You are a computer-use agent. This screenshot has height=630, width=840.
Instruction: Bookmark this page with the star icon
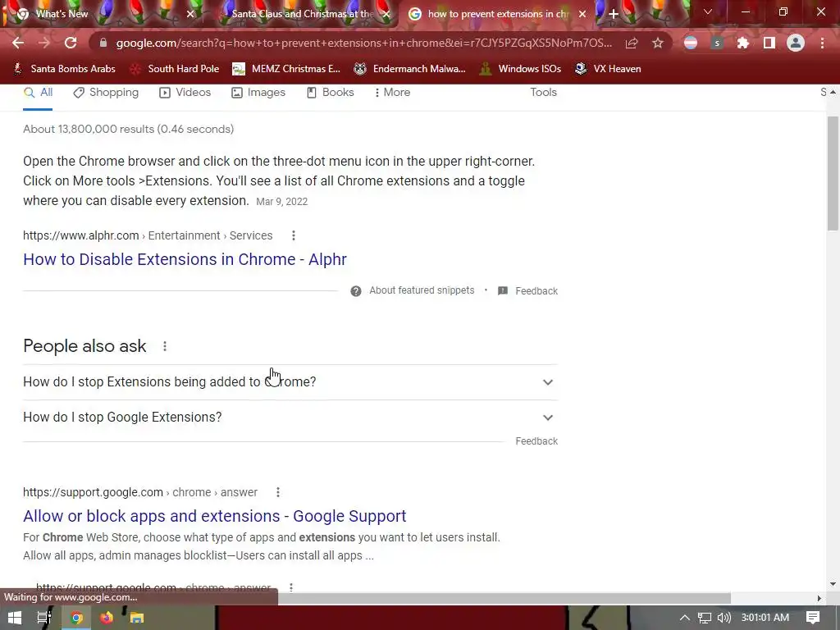click(658, 43)
